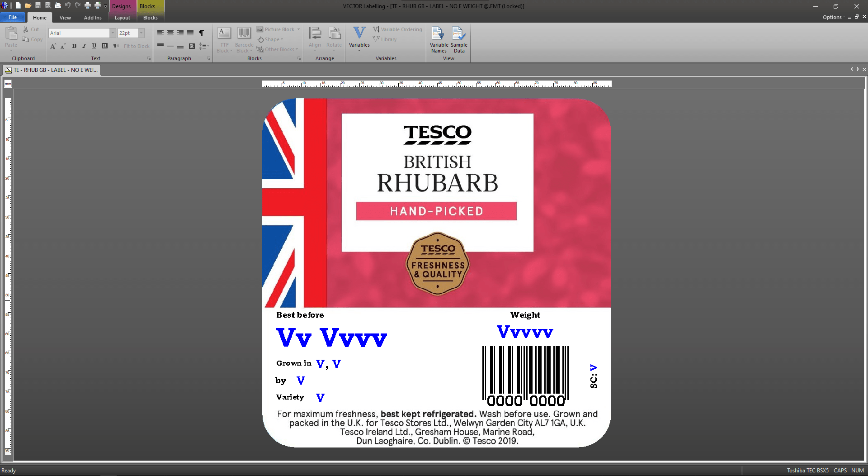Justify the paragraph text
This screenshot has width=868, height=476.
coord(190,33)
